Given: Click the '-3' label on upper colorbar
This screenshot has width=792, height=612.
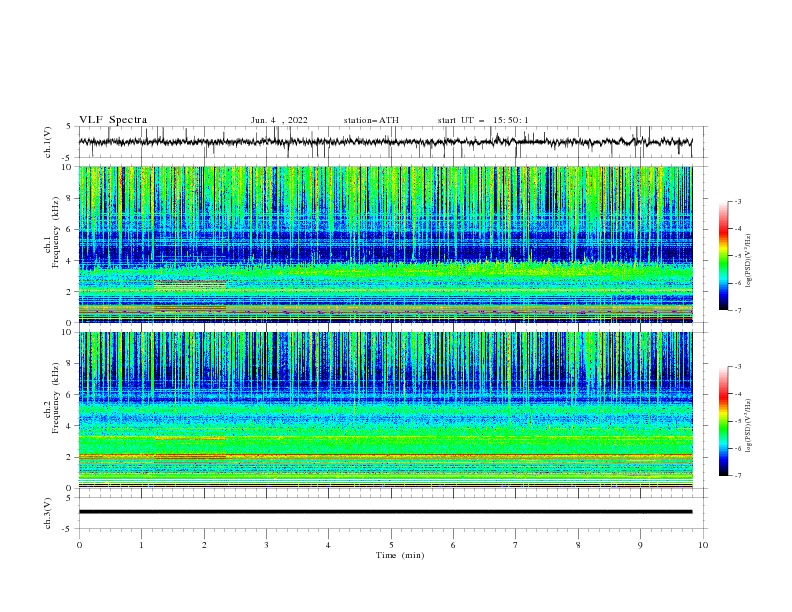Looking at the screenshot, I should tap(737, 201).
